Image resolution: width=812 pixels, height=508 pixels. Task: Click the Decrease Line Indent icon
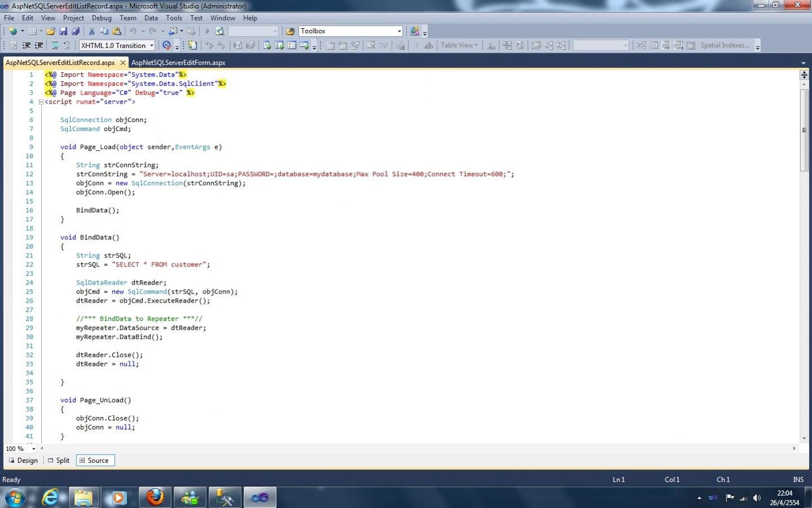click(x=26, y=45)
